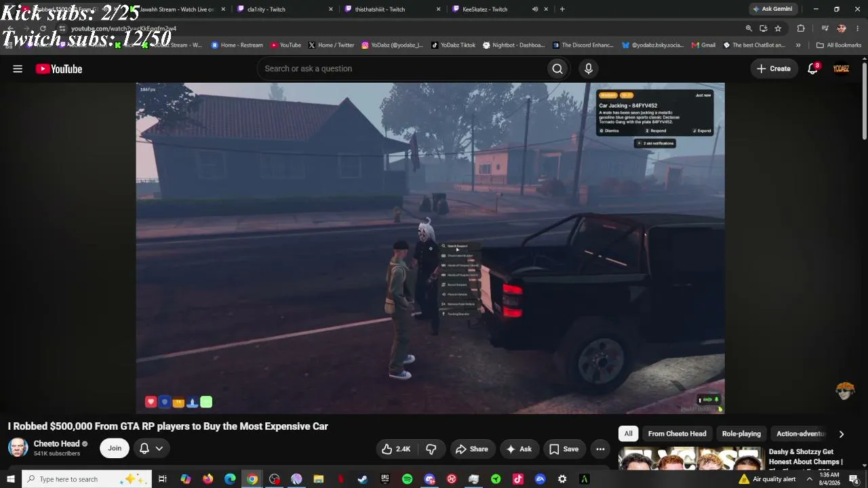
Task: Open the Chrome extensions puzzle icon
Action: click(801, 28)
